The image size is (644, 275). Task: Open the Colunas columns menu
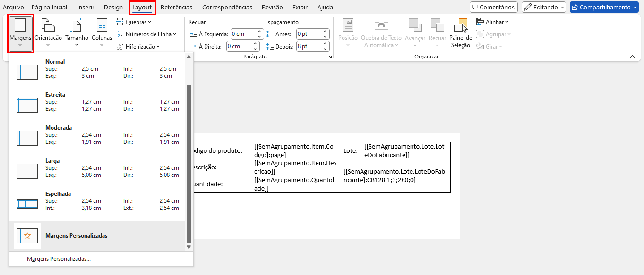(102, 33)
